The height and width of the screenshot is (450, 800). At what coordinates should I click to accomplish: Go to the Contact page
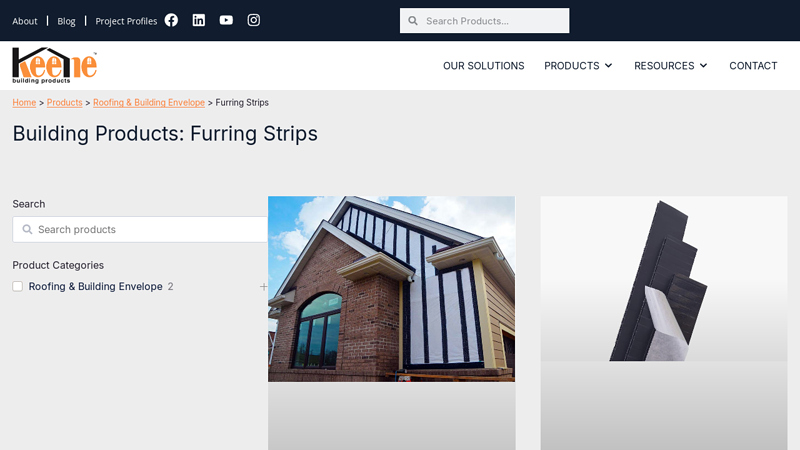(x=753, y=66)
